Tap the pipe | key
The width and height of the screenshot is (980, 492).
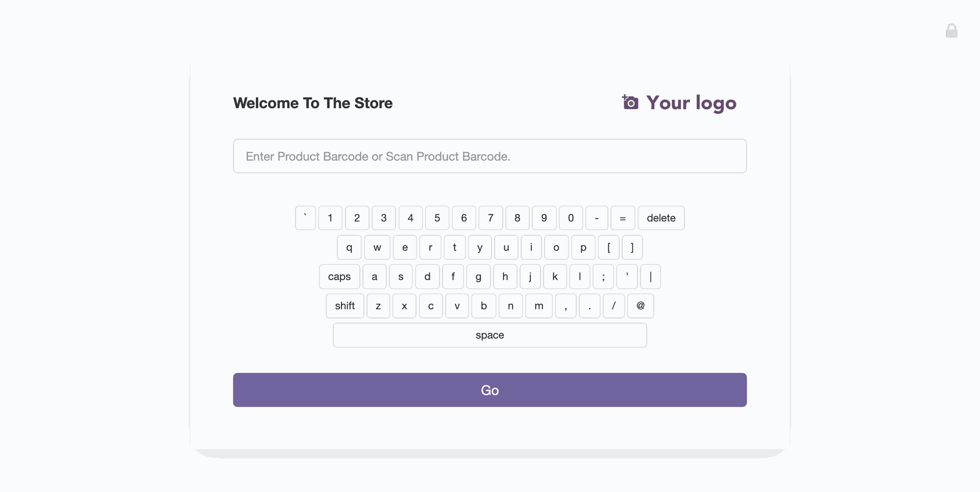pyautogui.click(x=651, y=277)
